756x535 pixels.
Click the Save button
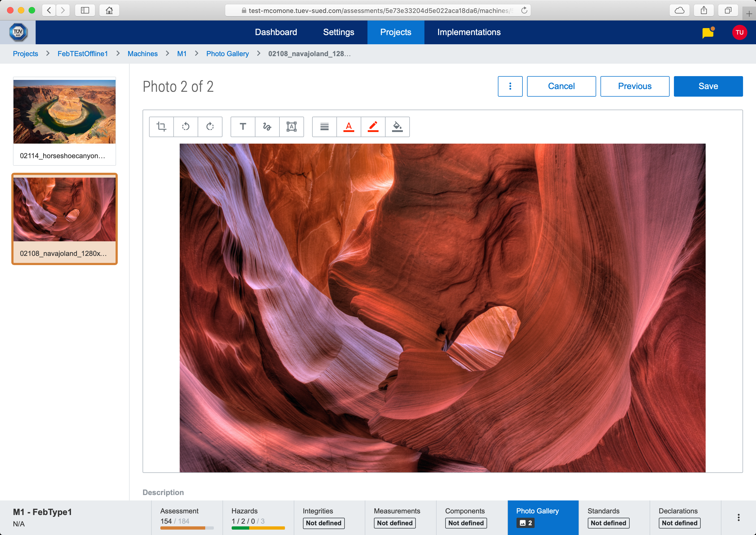(x=708, y=86)
